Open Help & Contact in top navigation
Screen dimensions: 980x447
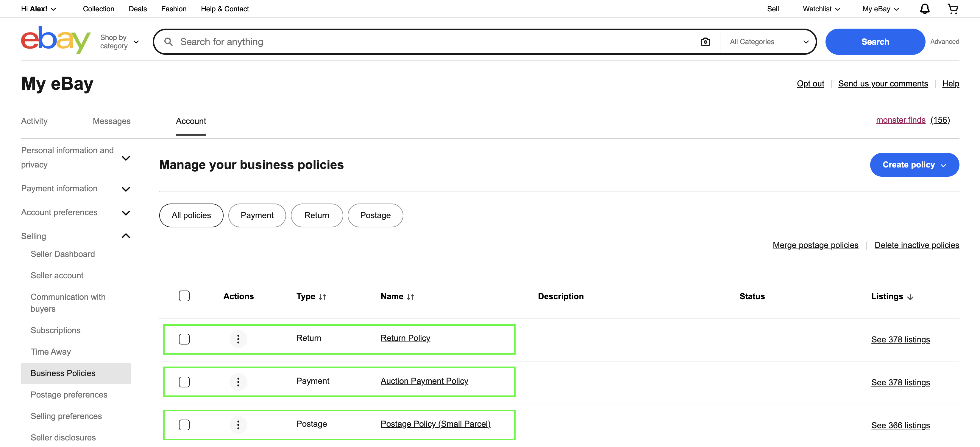click(x=225, y=9)
